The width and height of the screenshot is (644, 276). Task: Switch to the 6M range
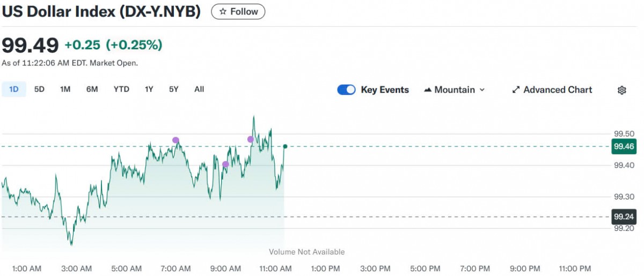[92, 89]
